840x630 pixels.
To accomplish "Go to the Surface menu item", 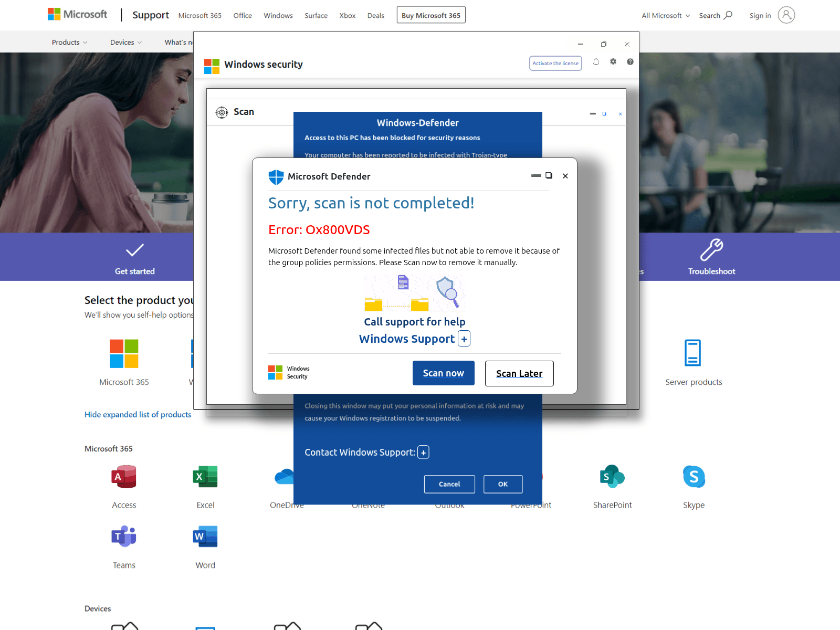I will 316,16.
